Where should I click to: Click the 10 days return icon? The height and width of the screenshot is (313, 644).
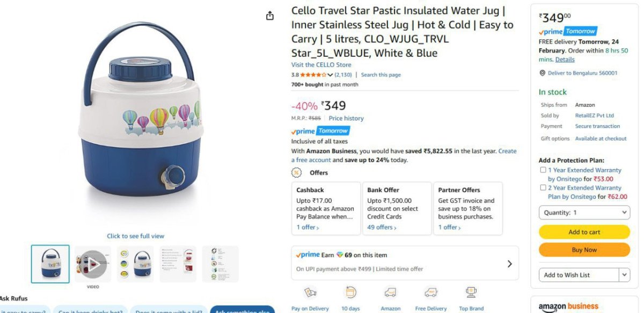pos(350,293)
